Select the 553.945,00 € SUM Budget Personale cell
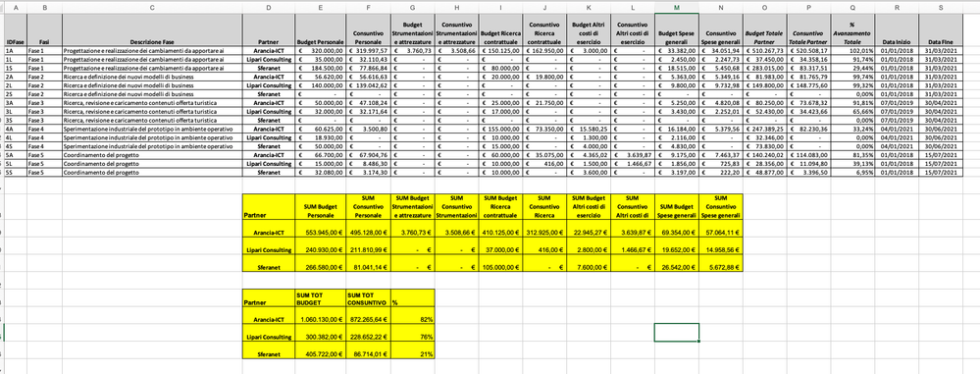 pos(320,232)
